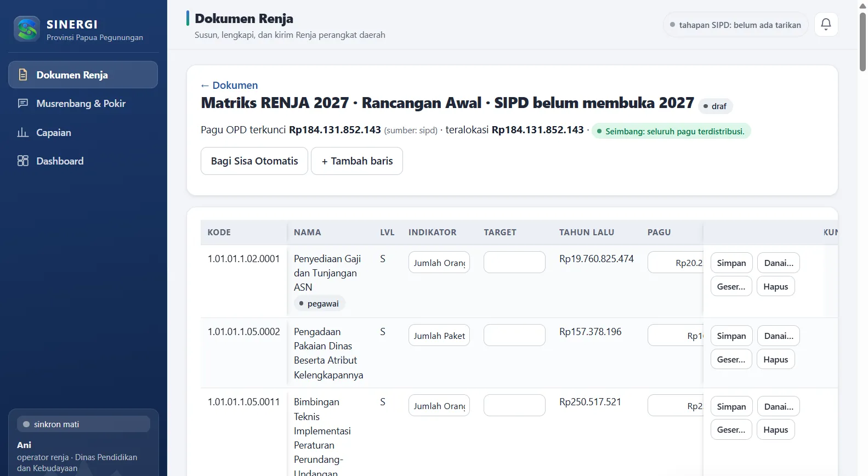The width and height of the screenshot is (868, 476).
Task: Click the + Tambah baris button
Action: coord(357,161)
